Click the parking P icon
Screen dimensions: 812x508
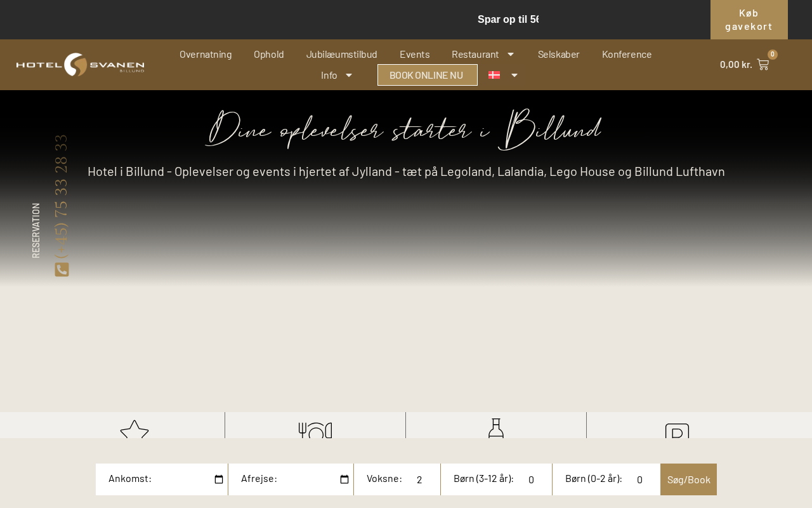click(x=677, y=431)
